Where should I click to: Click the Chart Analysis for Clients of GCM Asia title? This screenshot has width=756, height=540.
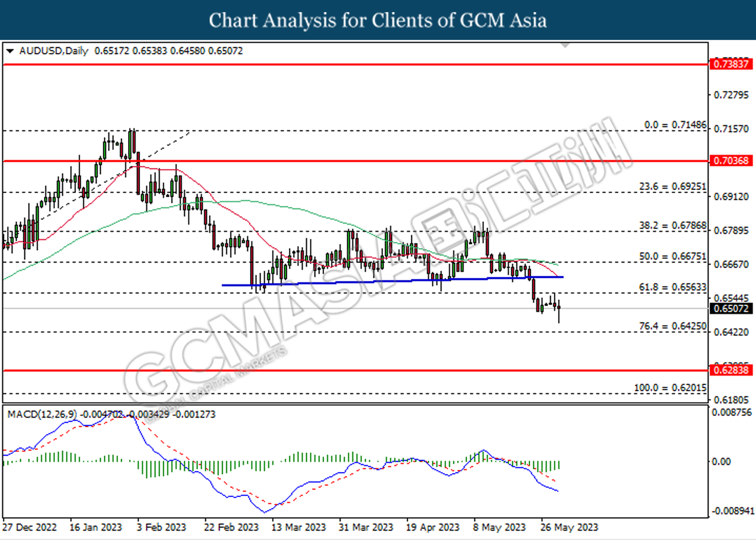378,20
